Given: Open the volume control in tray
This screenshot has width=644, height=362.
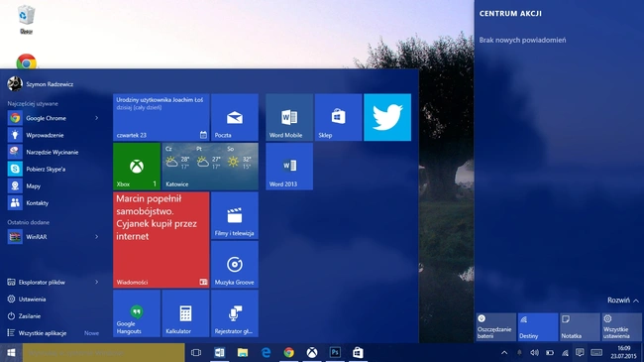Looking at the screenshot, I should pos(534,352).
